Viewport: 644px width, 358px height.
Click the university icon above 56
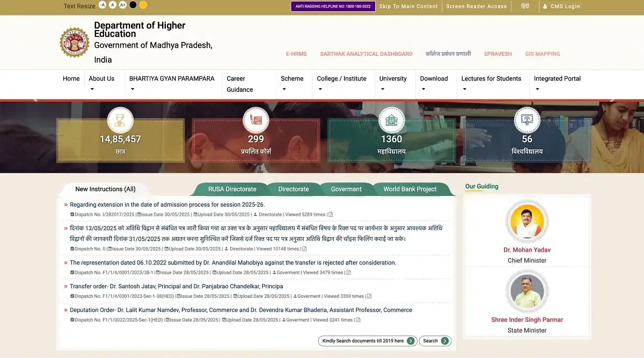tap(527, 120)
